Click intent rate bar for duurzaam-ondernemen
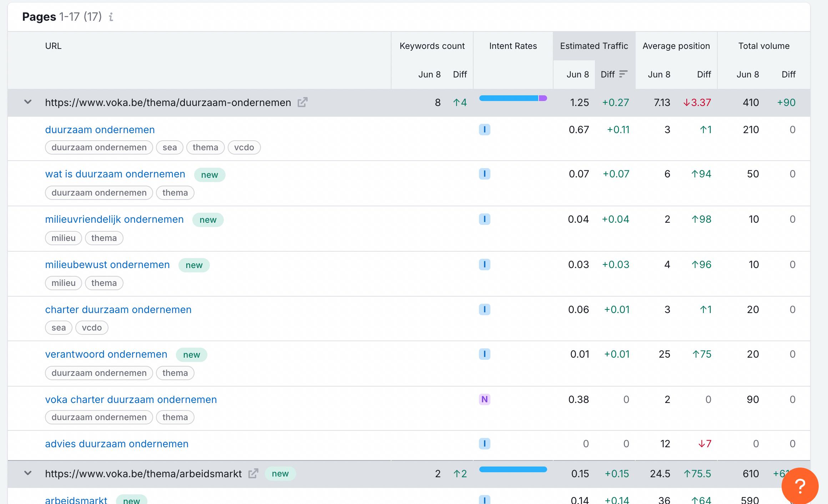This screenshot has height=504, width=828. (513, 98)
